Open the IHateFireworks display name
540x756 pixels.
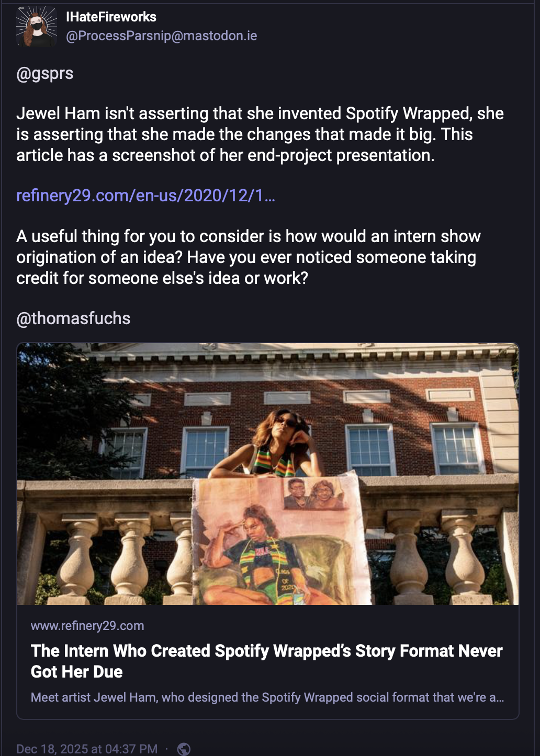coord(111,17)
